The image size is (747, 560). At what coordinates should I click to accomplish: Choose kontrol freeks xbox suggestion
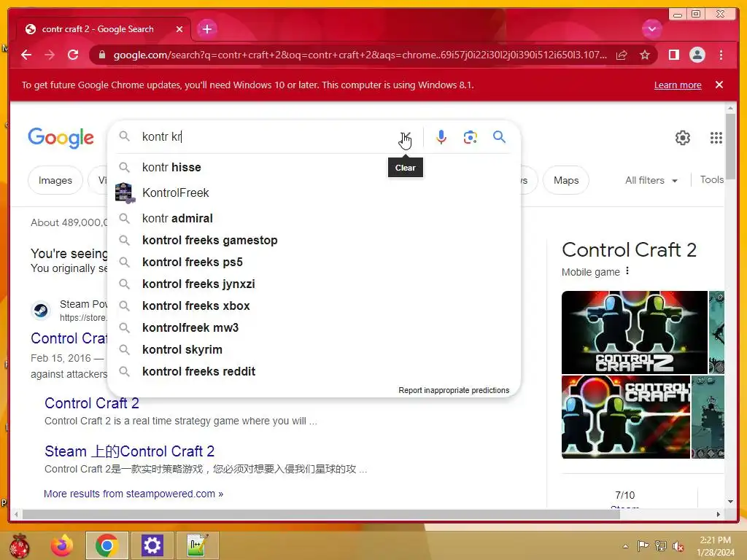314,306
